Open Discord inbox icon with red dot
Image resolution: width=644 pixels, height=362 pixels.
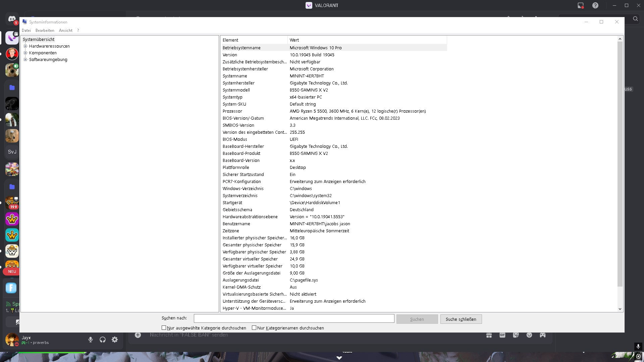click(581, 5)
